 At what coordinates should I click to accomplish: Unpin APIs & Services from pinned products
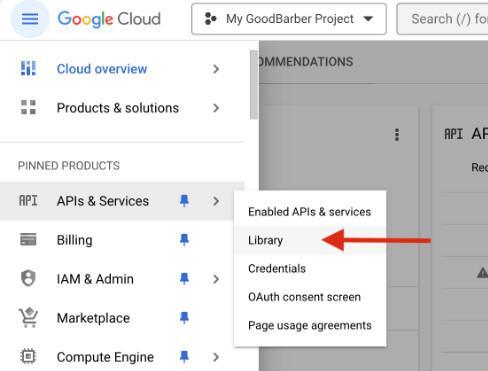(184, 201)
